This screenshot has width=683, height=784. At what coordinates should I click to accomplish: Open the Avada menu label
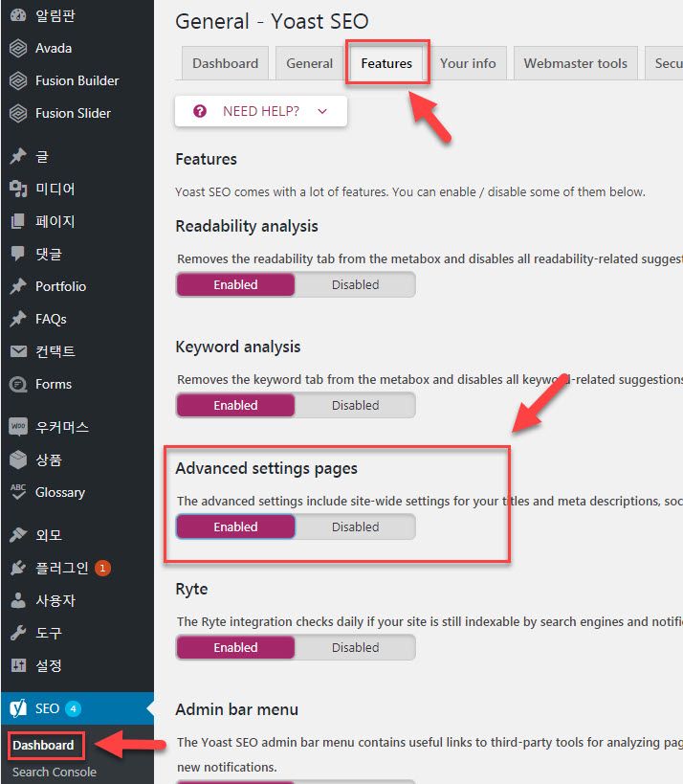pos(54,48)
